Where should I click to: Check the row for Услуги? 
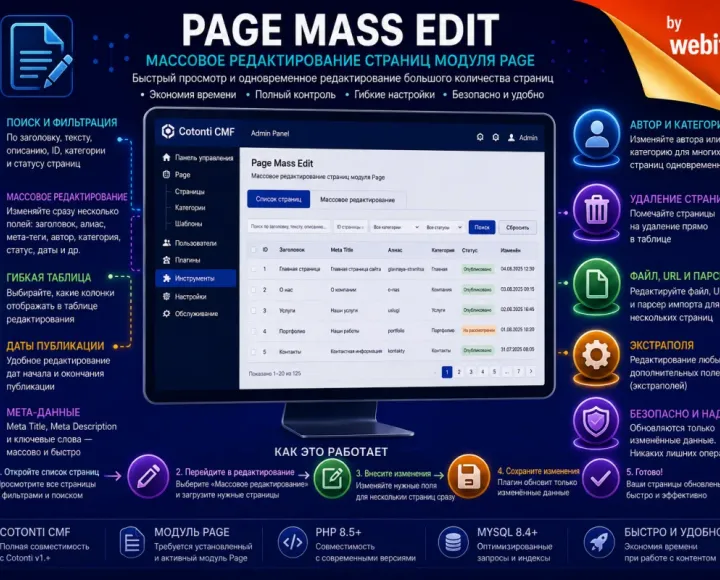(253, 310)
